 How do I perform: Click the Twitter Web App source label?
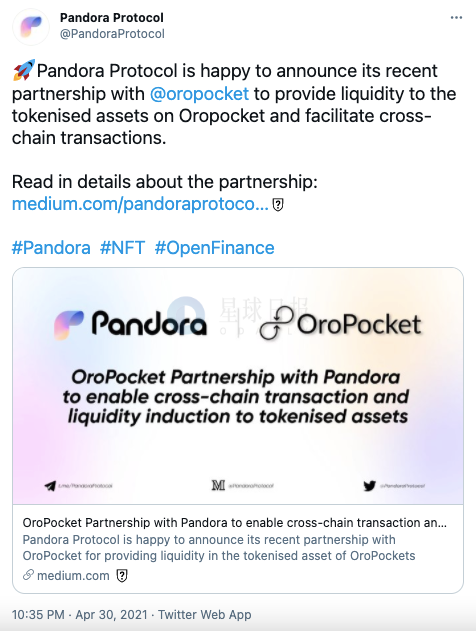coord(204,615)
